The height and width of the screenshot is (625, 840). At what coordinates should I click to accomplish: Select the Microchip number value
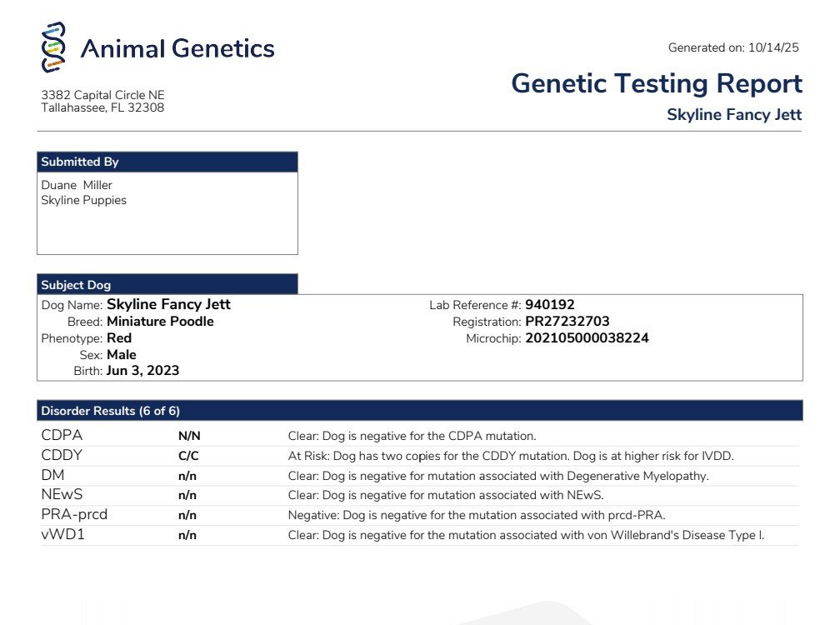tap(587, 338)
